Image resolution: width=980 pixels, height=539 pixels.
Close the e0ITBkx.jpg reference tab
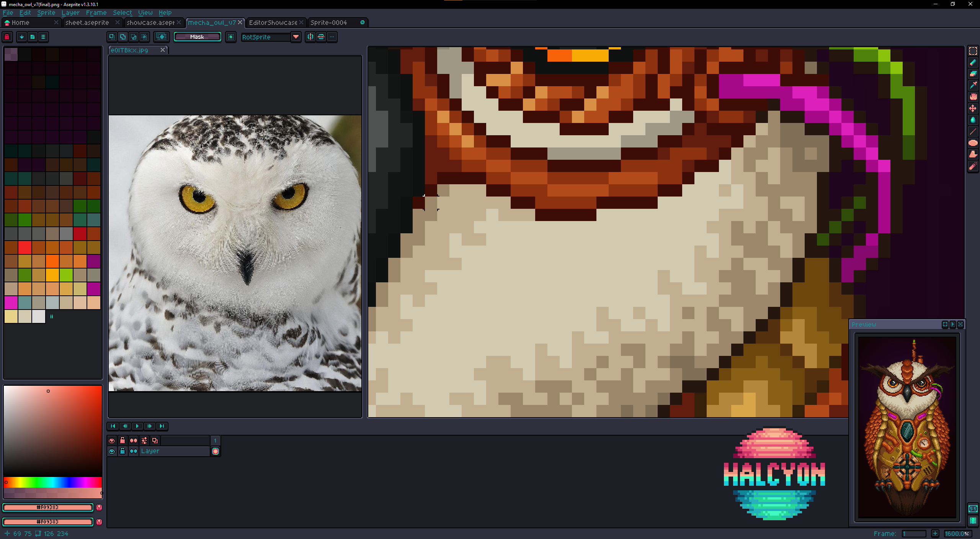(x=163, y=50)
